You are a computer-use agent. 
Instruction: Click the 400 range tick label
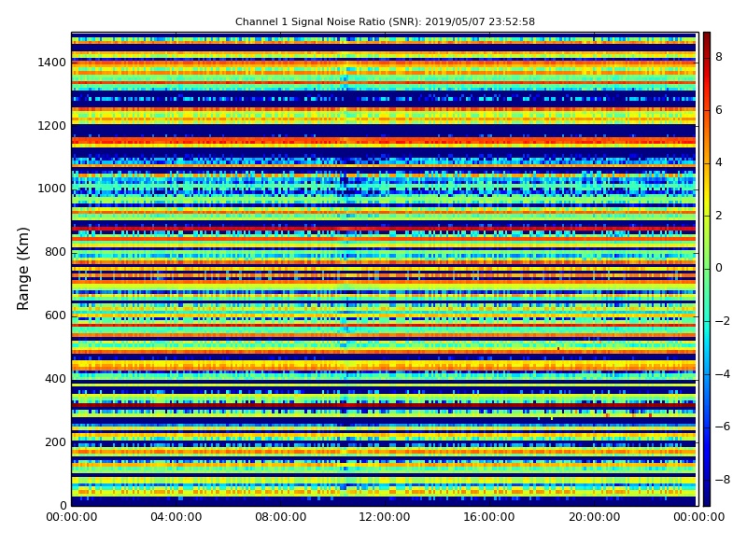point(56,379)
